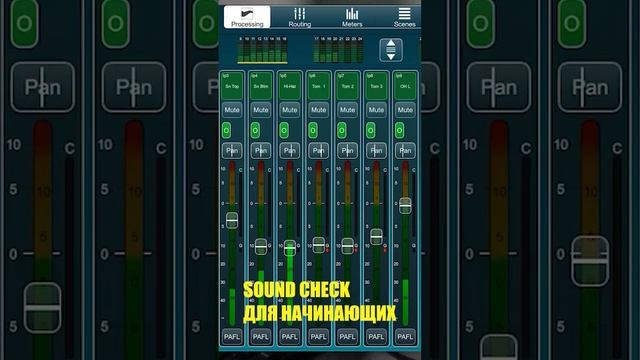Select the Tom 2 channel name block
Viewport: 640px width, 360px height.
click(347, 86)
